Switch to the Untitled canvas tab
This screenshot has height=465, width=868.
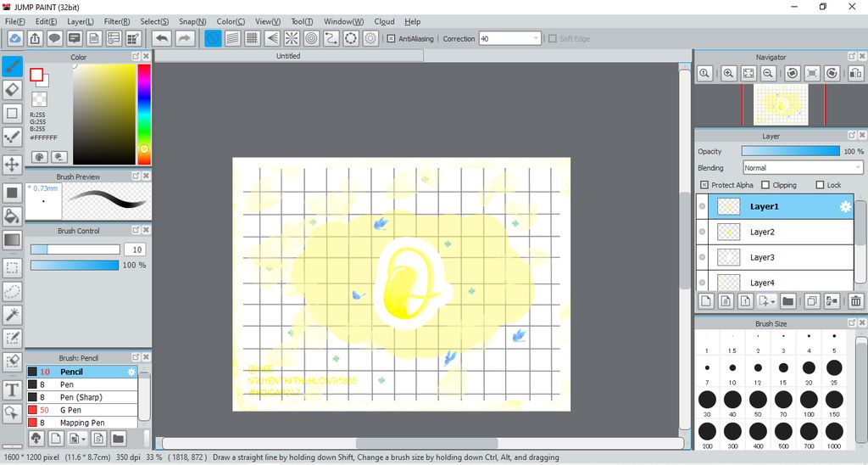click(288, 56)
